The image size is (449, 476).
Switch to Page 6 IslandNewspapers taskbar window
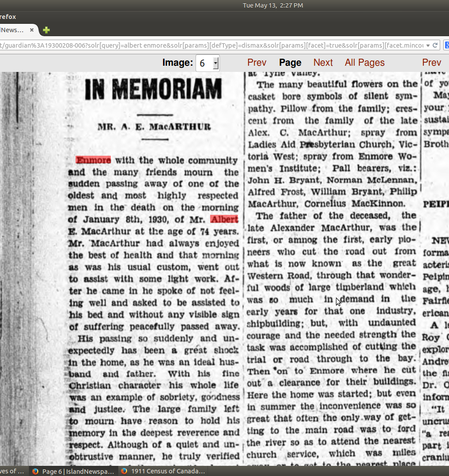[x=78, y=471]
